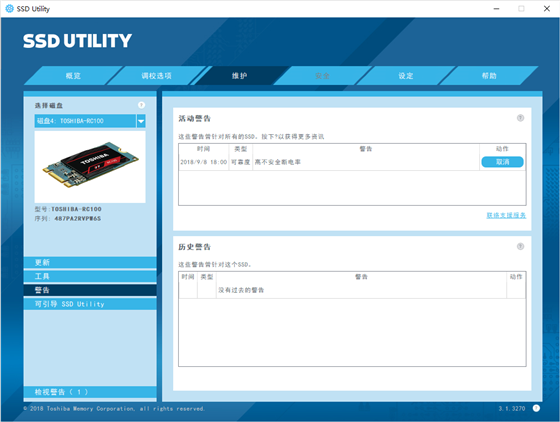Click the Toshiba RC100 SSD thumbnail image

pos(90,167)
